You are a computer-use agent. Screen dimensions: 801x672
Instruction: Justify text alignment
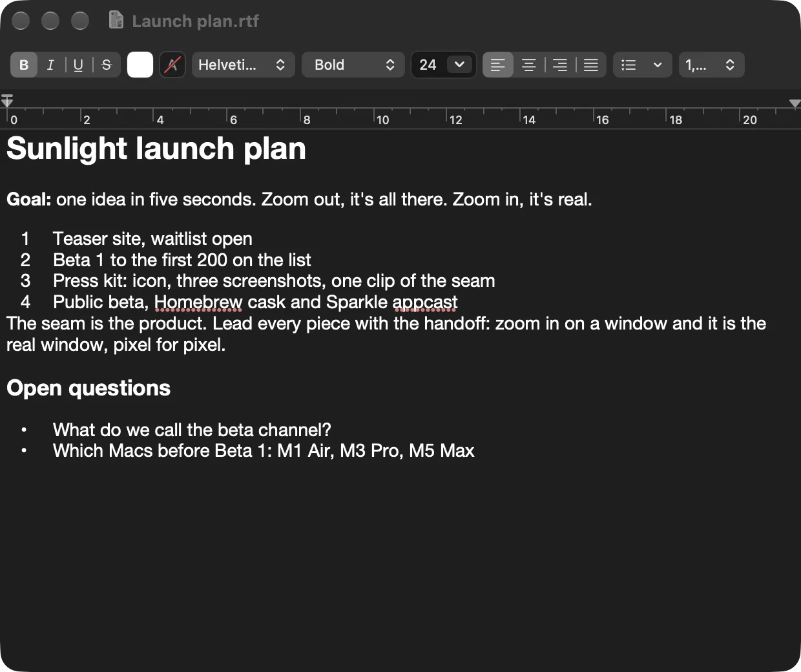click(591, 65)
